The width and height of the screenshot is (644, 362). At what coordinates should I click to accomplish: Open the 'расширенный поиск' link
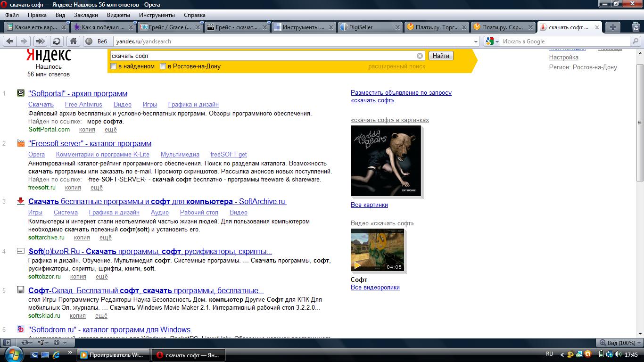(396, 66)
